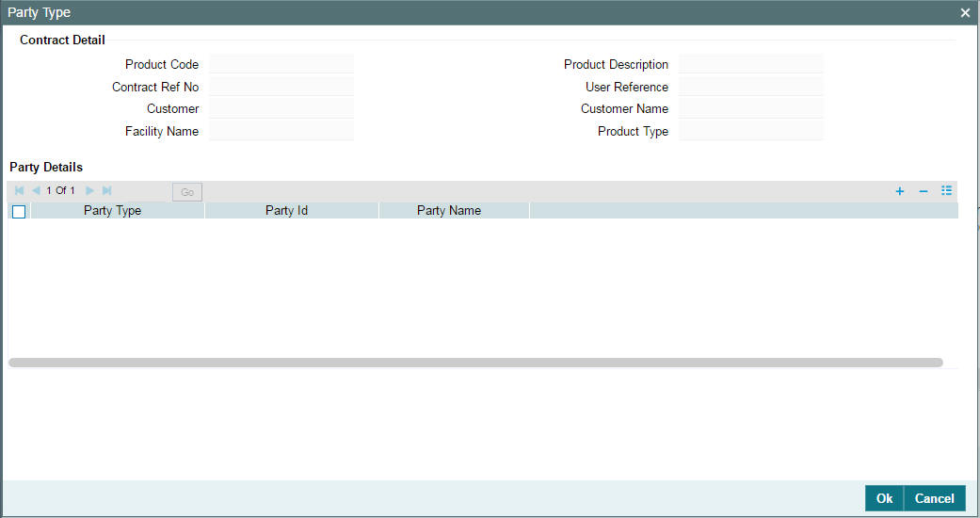Image resolution: width=980 pixels, height=518 pixels.
Task: Click the '1 Of 1' page indicator
Action: pos(60,190)
